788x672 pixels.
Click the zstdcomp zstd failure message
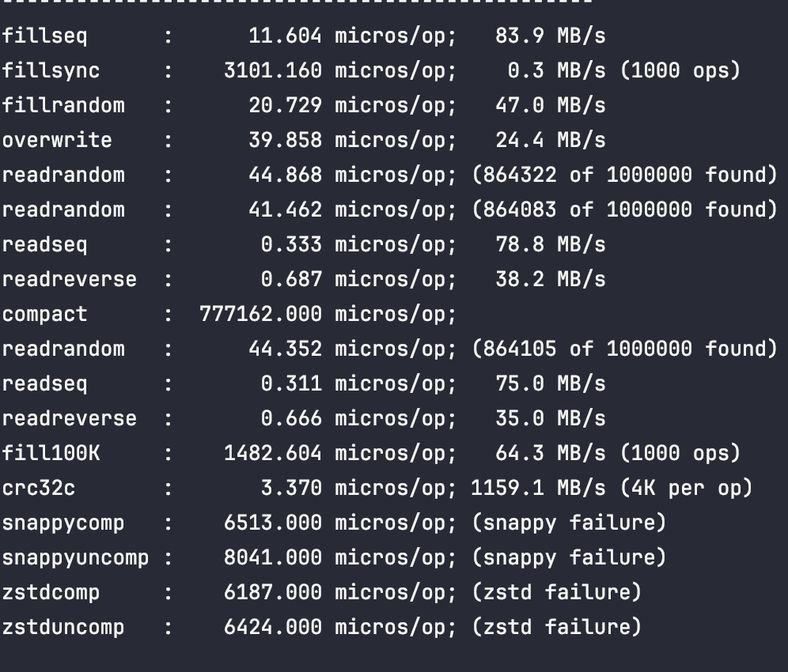pos(557,593)
